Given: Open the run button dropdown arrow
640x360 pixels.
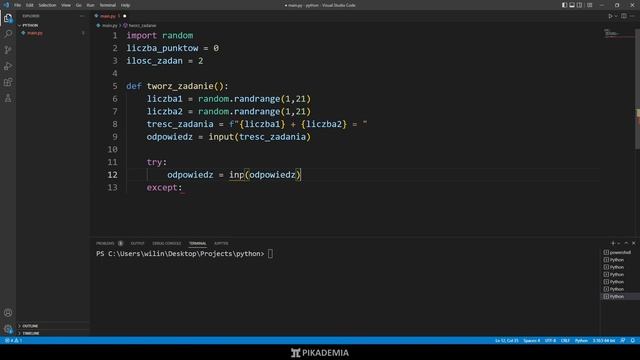Looking at the screenshot, I should coord(616,16).
